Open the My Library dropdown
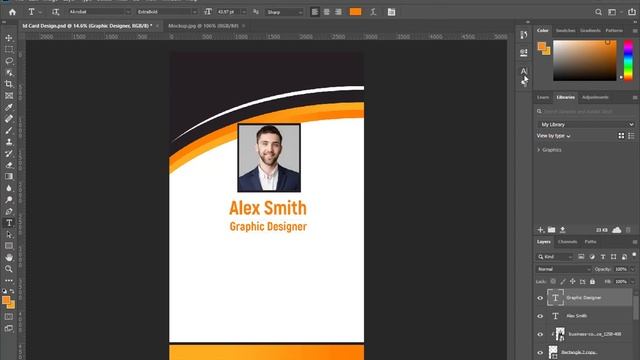Viewport: 640px width, 360px height. (586, 124)
